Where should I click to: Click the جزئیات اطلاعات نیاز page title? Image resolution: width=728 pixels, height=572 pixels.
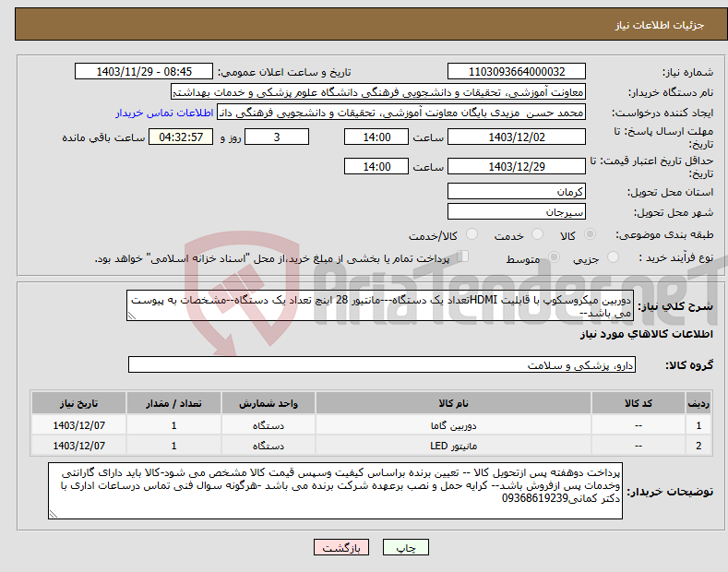[660, 25]
